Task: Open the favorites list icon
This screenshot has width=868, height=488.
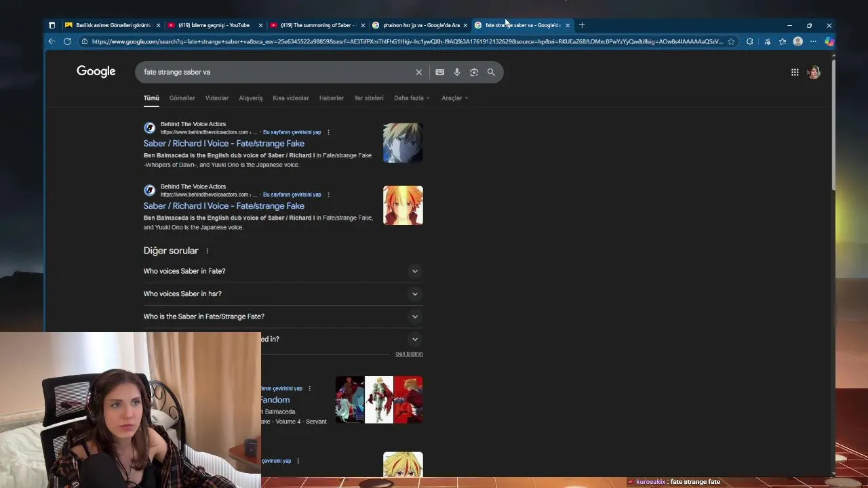Action: 783,41
